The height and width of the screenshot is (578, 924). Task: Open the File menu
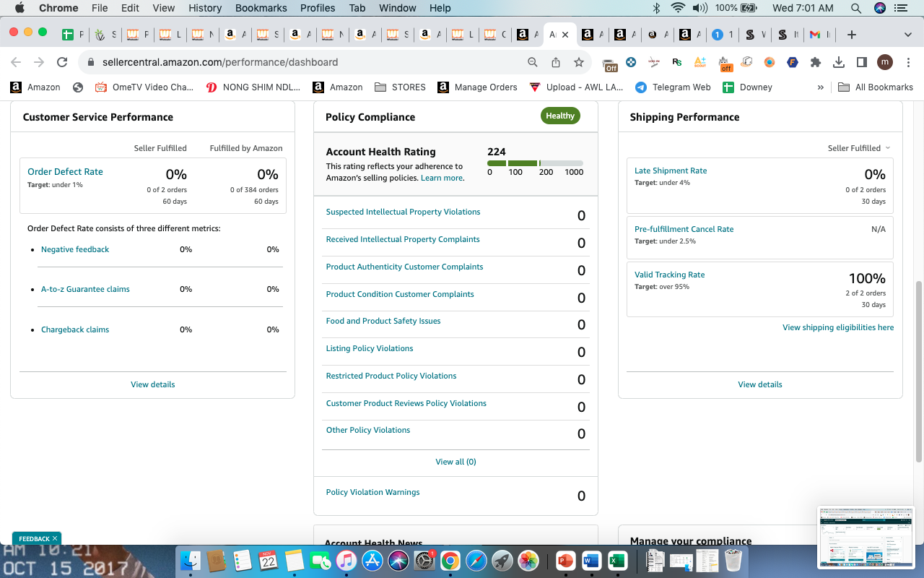[100, 8]
